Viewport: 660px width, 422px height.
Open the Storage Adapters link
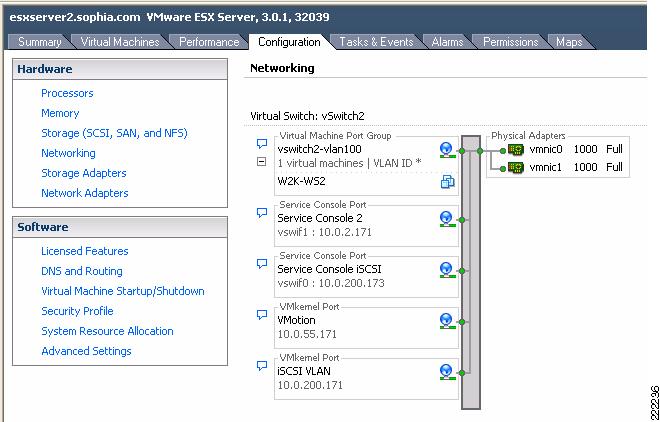pyautogui.click(x=83, y=173)
